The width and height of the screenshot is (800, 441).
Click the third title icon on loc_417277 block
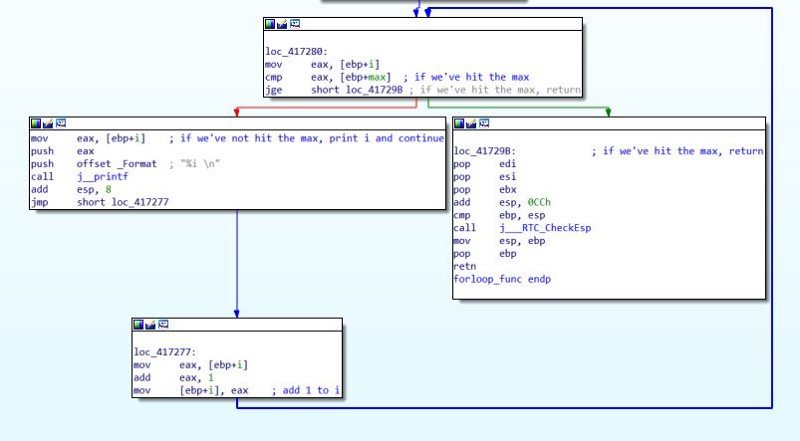(163, 324)
